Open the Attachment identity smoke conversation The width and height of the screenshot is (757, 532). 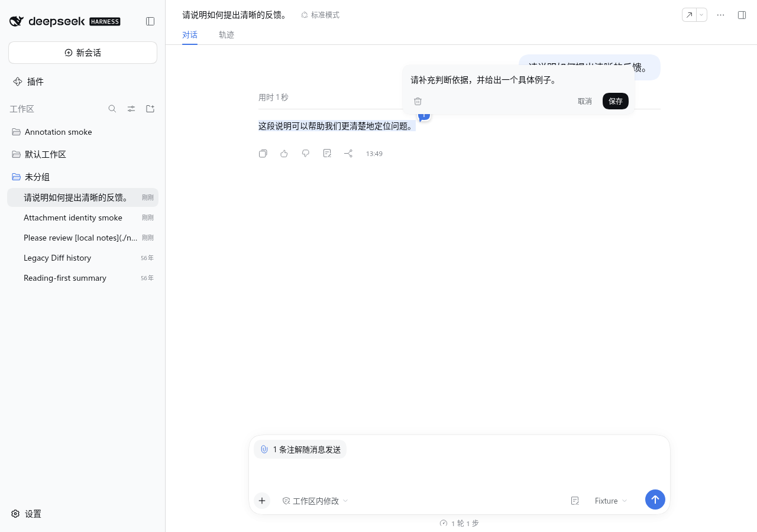83,218
